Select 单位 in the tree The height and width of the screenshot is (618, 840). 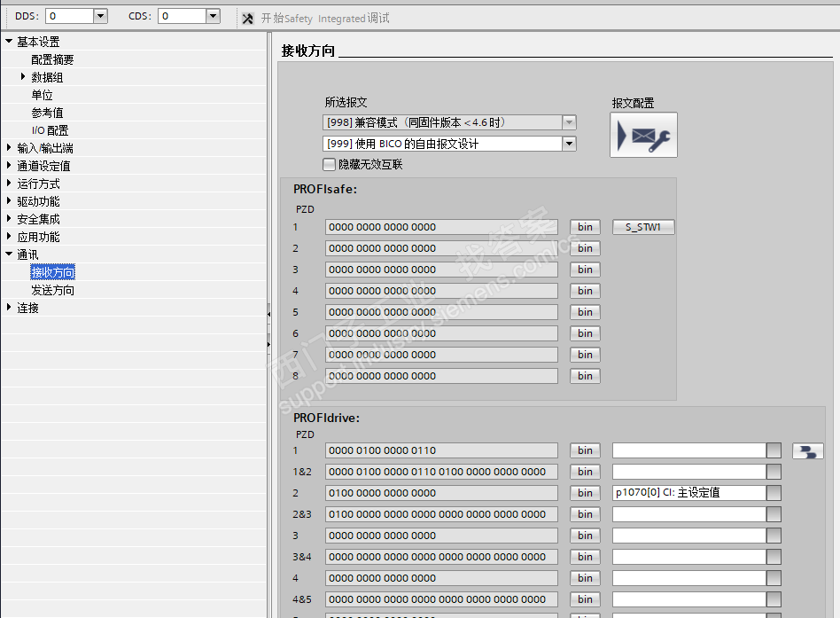click(x=42, y=95)
